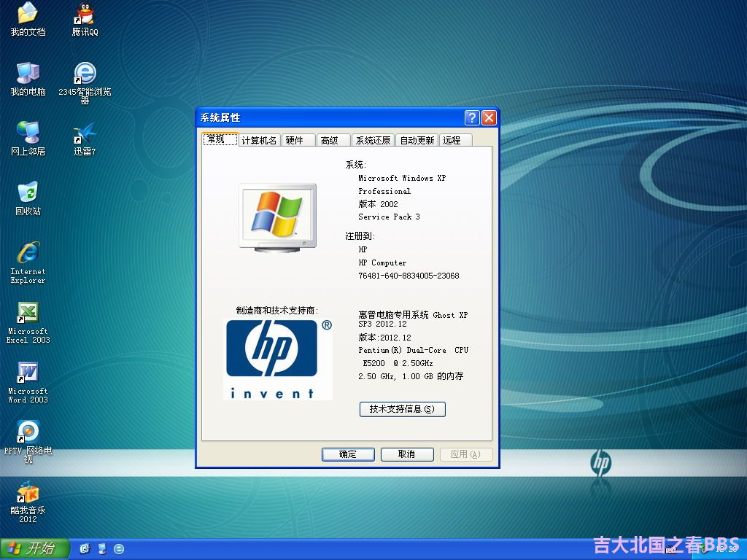The image size is (747, 560).
Task: Go to the 系统还原 tab
Action: tap(373, 140)
